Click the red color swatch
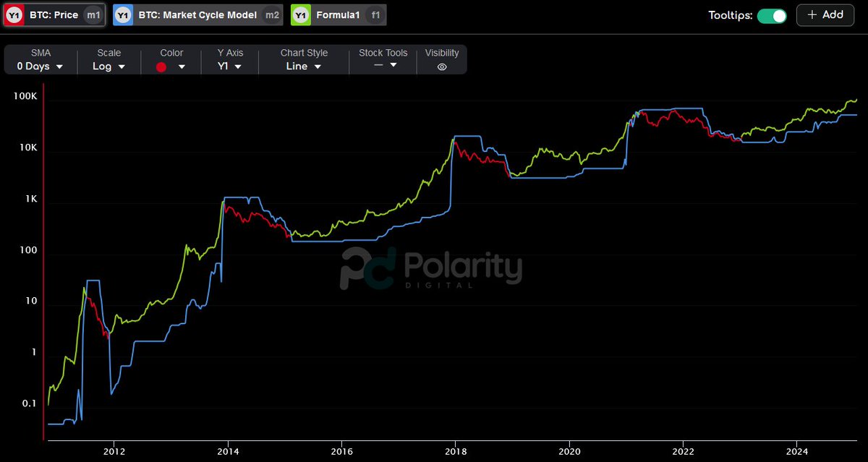868x462 pixels. point(161,67)
